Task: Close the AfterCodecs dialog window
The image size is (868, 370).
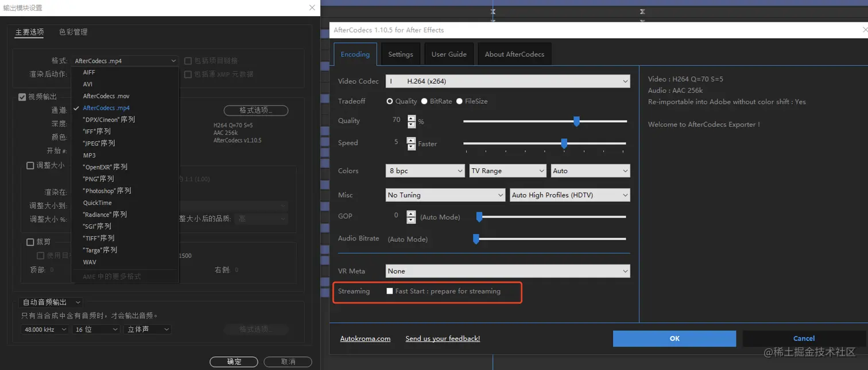Action: click(865, 30)
